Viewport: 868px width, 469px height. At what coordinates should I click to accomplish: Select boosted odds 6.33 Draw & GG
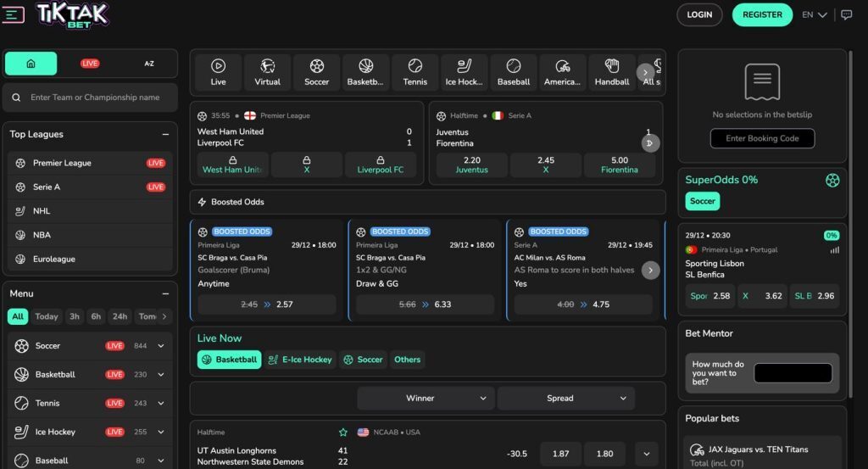(425, 304)
